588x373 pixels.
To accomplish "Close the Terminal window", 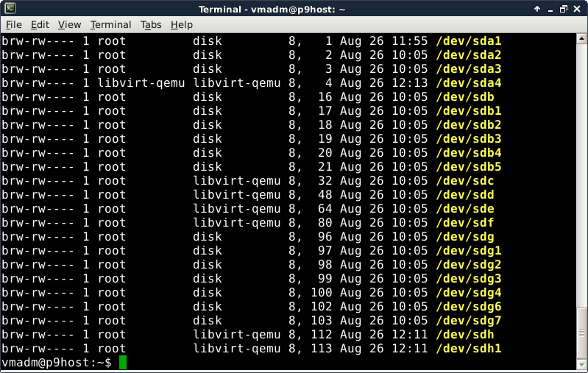I will pyautogui.click(x=578, y=9).
